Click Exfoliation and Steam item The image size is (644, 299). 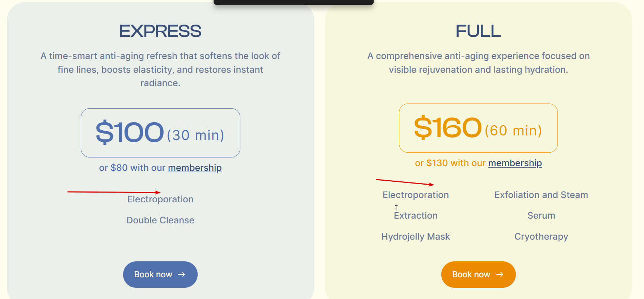coord(541,195)
